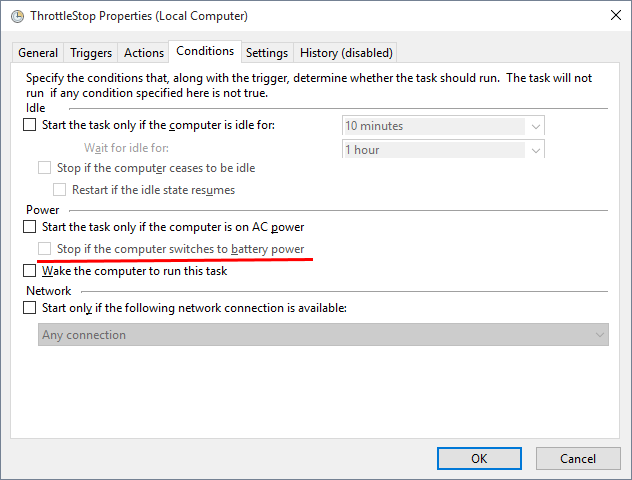The height and width of the screenshot is (480, 632).
Task: Check Wake the computer to run this task
Action: click(x=30, y=271)
